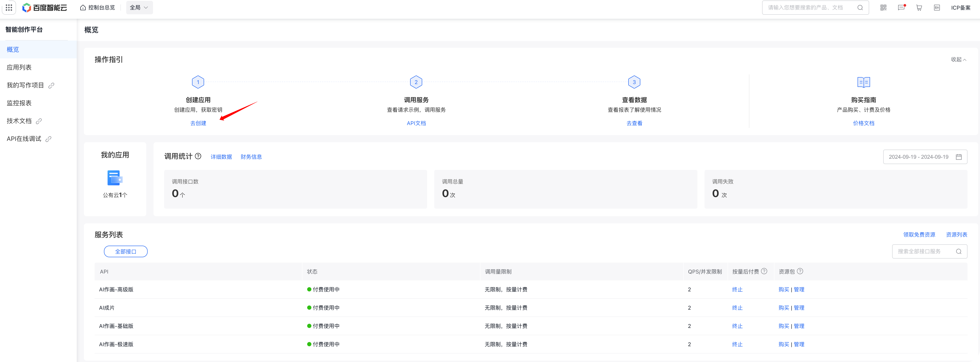Click the help icon next to 资源包
This screenshot has height=362, width=980.
pos(800,271)
